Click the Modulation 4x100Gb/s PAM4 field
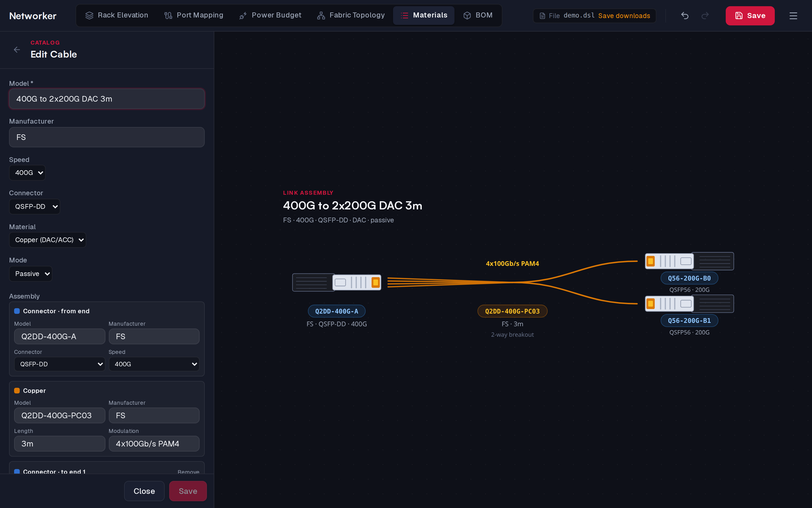The image size is (812, 508). point(154,443)
